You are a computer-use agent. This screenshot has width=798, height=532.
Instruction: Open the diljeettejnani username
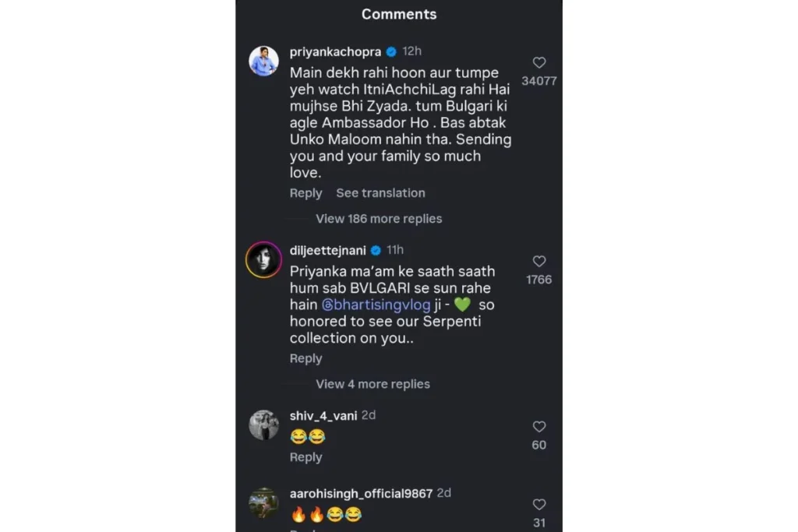click(327, 250)
